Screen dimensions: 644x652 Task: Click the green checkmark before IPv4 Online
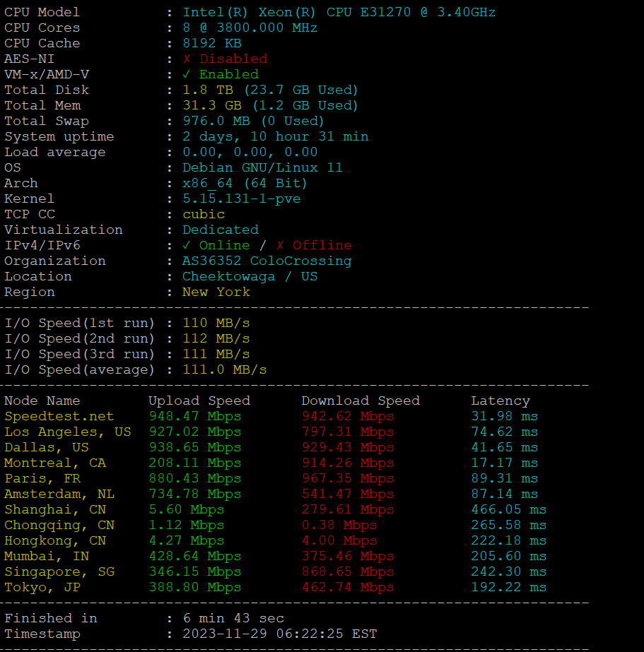187,246
